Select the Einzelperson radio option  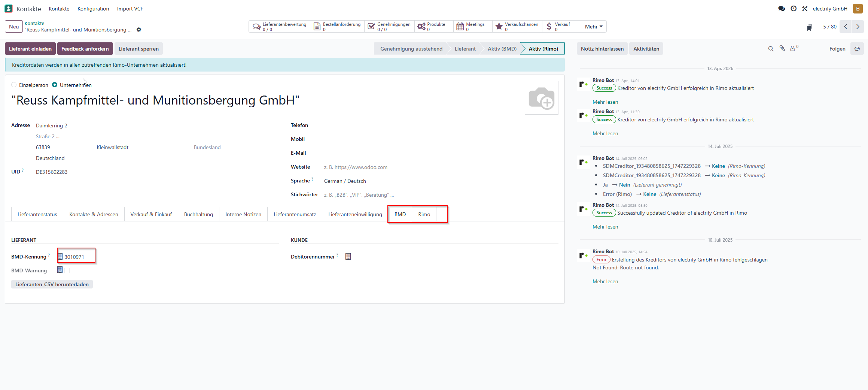tap(14, 85)
